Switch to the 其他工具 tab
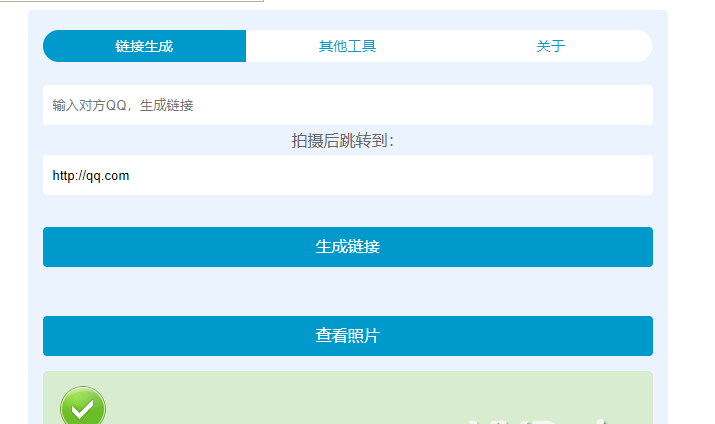This screenshot has width=715, height=424. tap(347, 46)
